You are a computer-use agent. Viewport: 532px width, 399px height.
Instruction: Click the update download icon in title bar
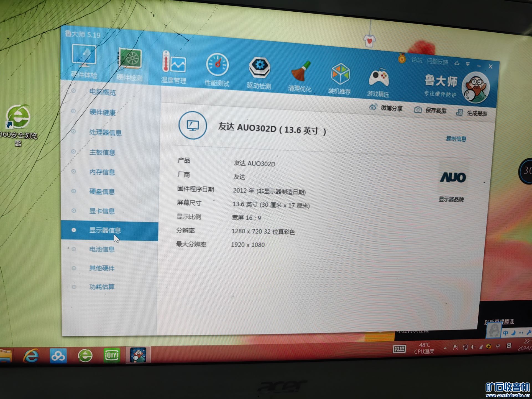[x=457, y=63]
